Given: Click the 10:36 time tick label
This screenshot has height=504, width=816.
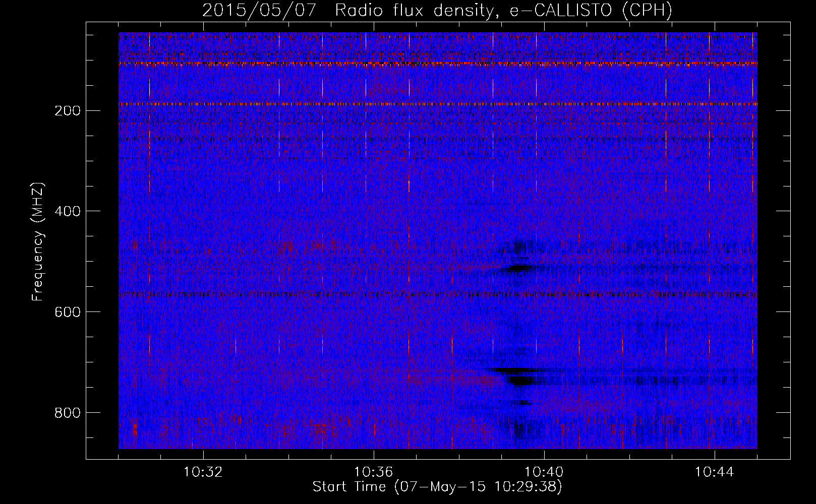Looking at the screenshot, I should tap(374, 472).
